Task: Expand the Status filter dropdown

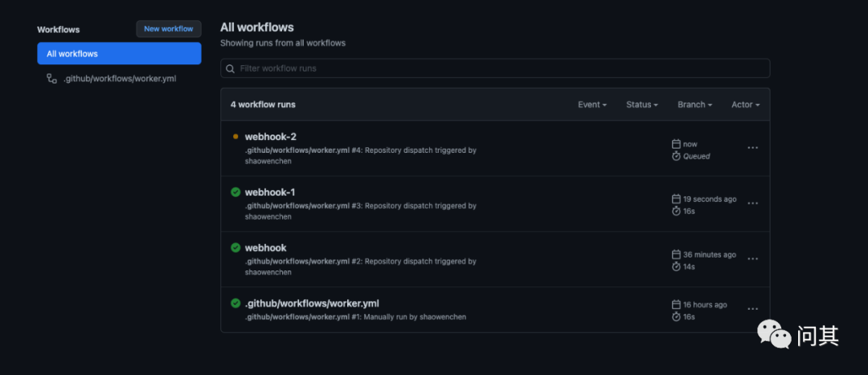Action: (x=642, y=105)
